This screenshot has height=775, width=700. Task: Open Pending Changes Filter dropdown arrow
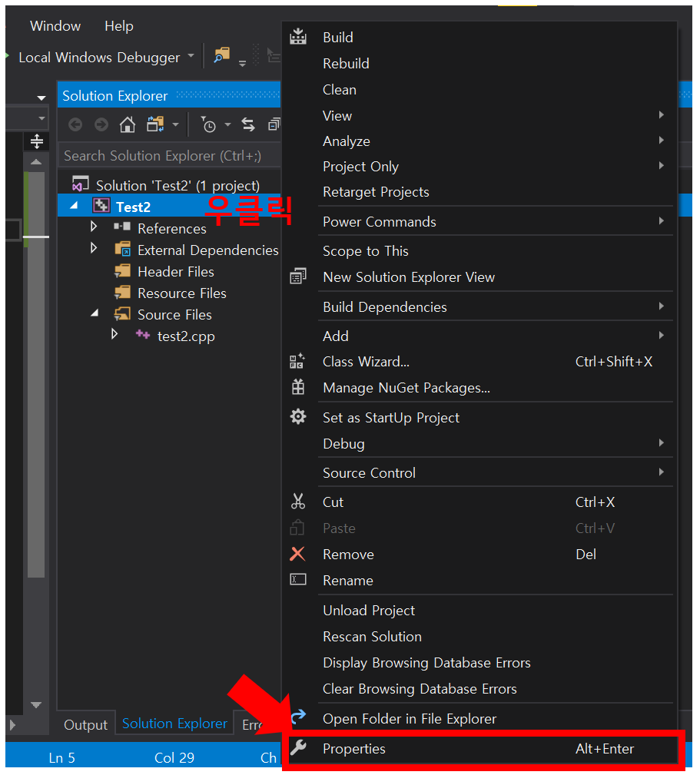228,124
